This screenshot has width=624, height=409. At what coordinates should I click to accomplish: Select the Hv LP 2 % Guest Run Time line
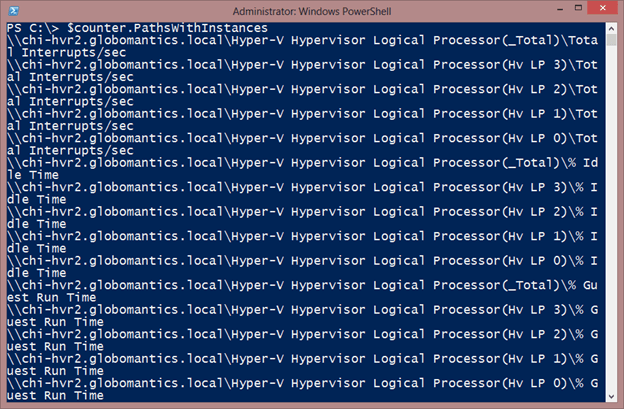point(302,340)
